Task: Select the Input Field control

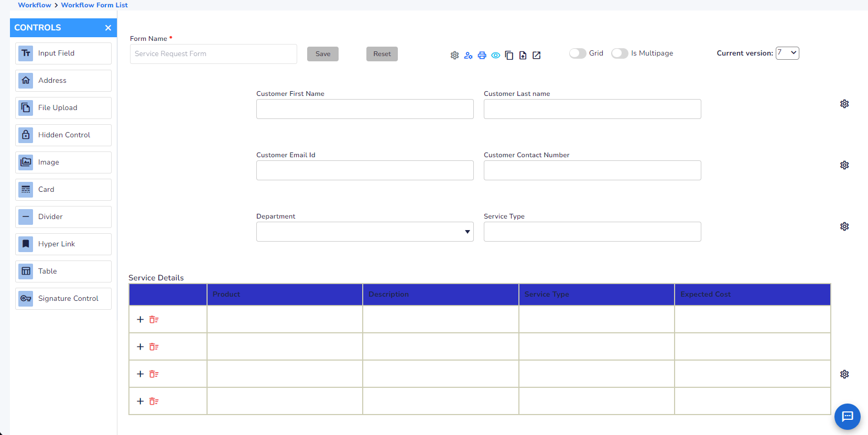Action: coord(63,53)
